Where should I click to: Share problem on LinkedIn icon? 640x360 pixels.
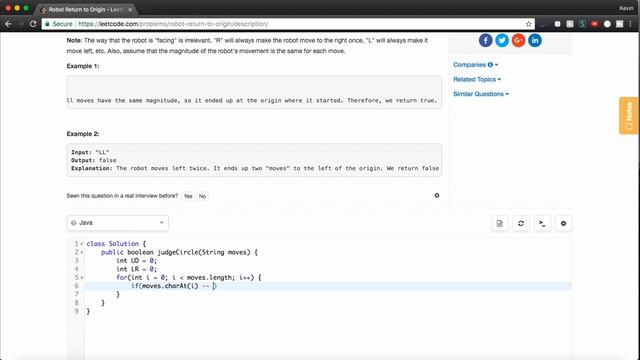pyautogui.click(x=535, y=40)
